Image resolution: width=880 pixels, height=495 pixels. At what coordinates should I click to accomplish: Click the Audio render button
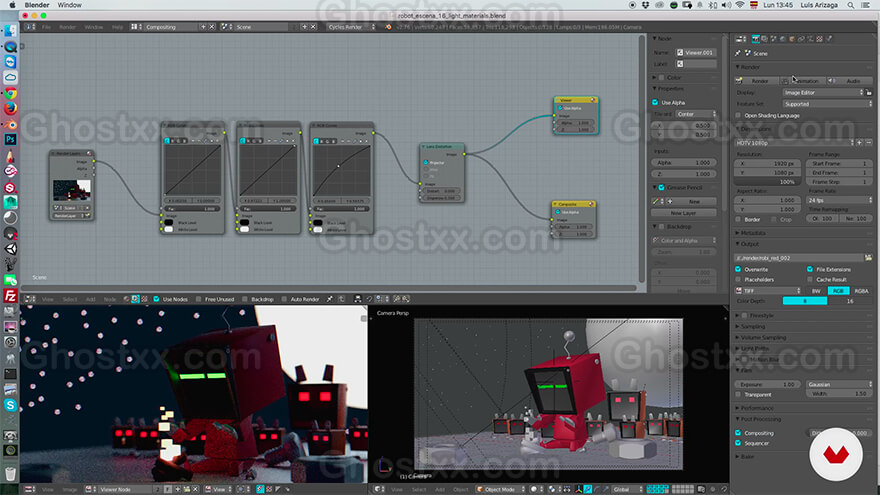click(851, 81)
